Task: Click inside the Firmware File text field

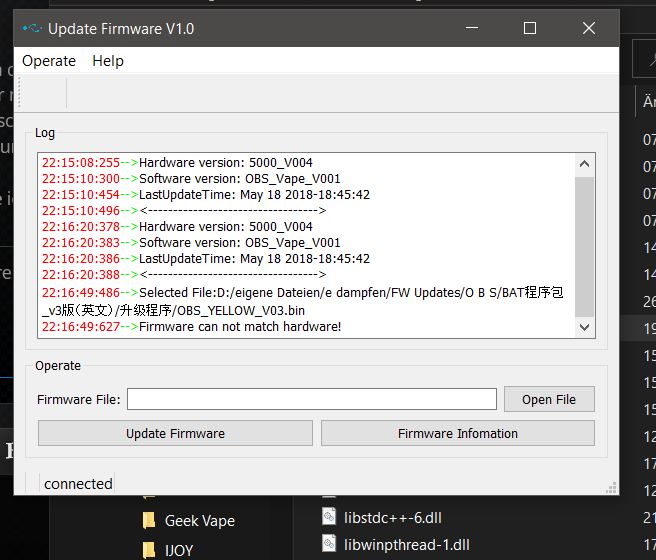Action: [x=311, y=399]
